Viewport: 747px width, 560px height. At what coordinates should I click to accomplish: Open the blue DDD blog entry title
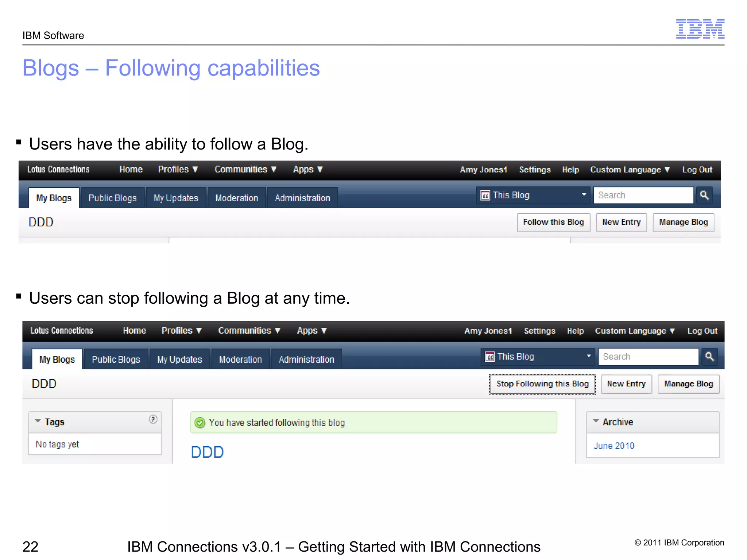tap(207, 452)
